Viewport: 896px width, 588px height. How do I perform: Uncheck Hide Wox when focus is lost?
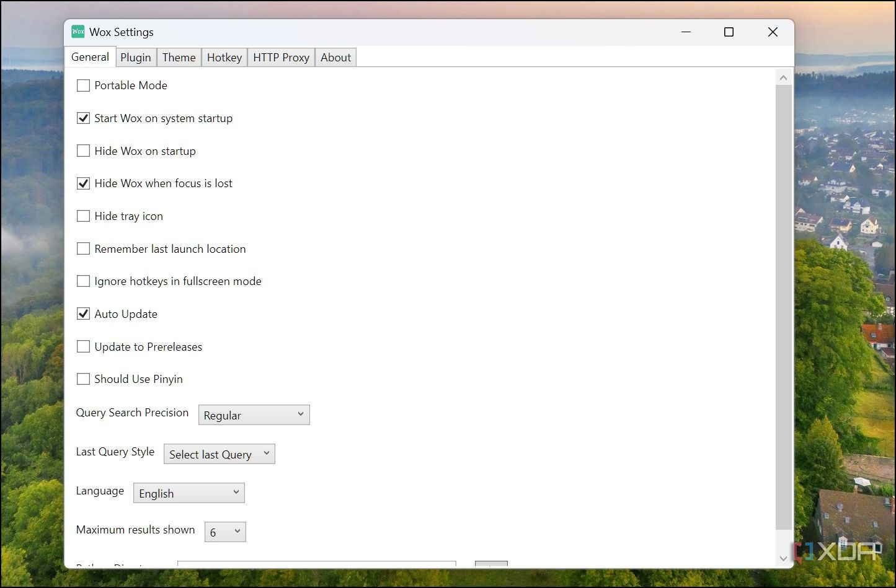click(83, 183)
